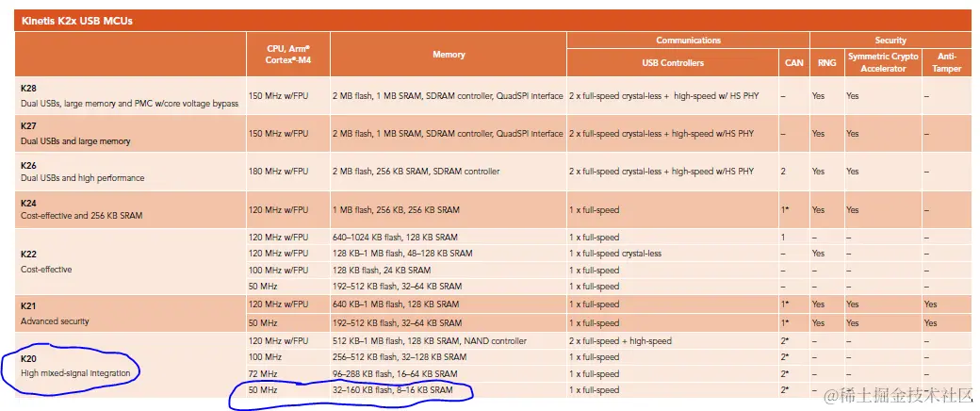Select the 'Advanced security' description
The image size is (980, 411).
[55, 321]
